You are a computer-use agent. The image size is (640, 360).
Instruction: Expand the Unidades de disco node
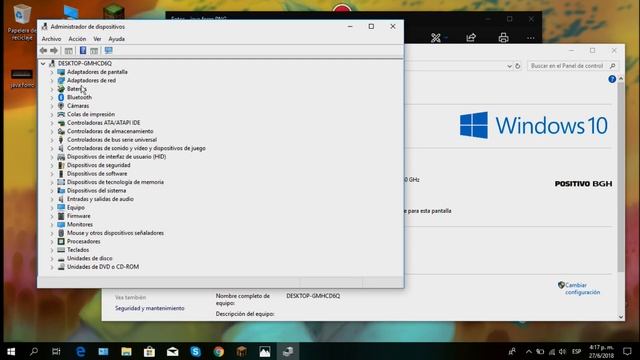click(52, 258)
